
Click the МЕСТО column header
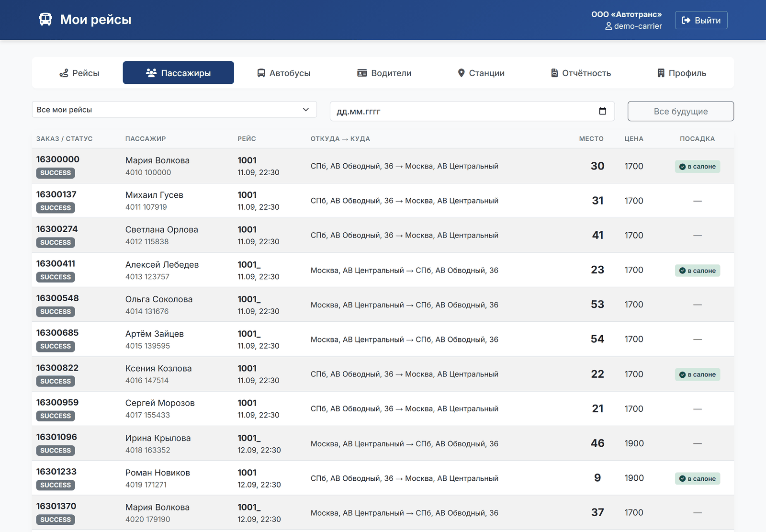[591, 139]
